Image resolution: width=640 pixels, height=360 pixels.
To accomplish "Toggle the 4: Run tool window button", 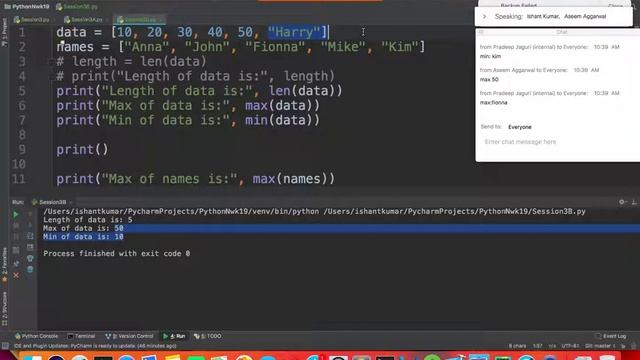I will pyautogui.click(x=174, y=336).
